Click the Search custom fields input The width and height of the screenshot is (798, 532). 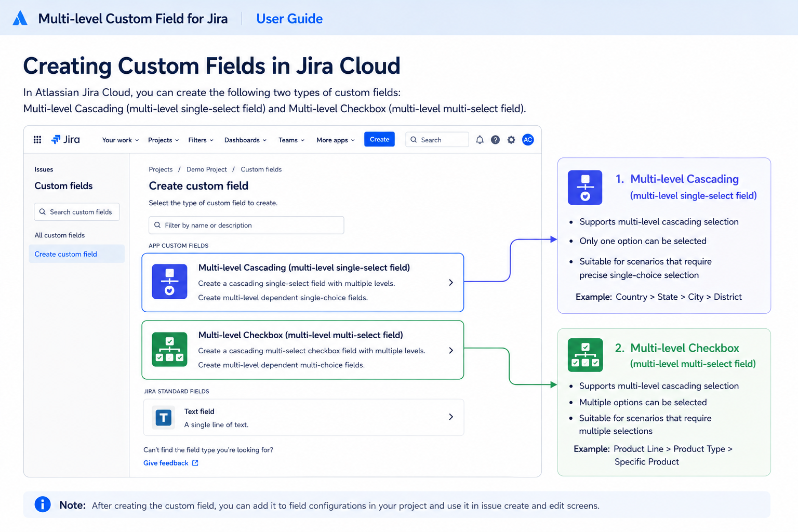click(x=77, y=212)
